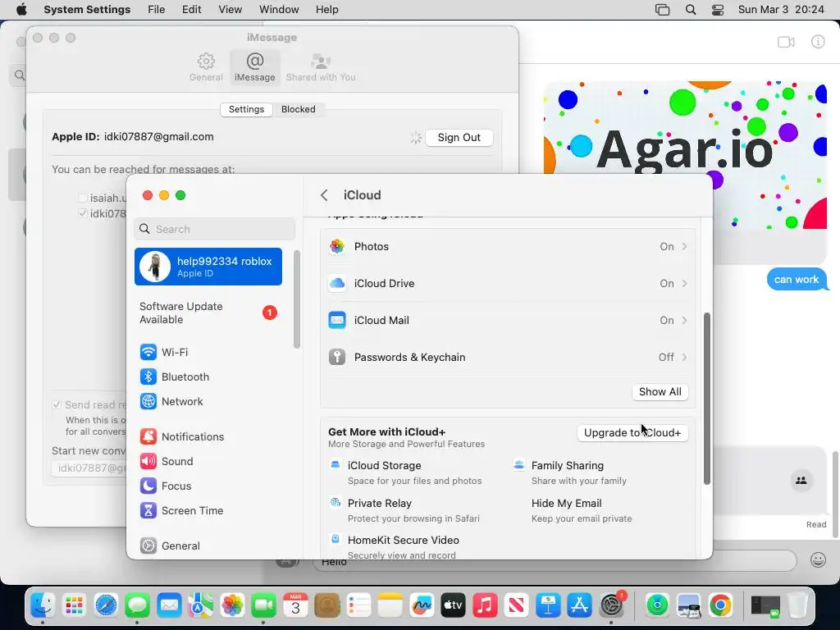Expand iCloud Drive row chevron
Viewport: 840px width, 630px height.
click(x=685, y=283)
